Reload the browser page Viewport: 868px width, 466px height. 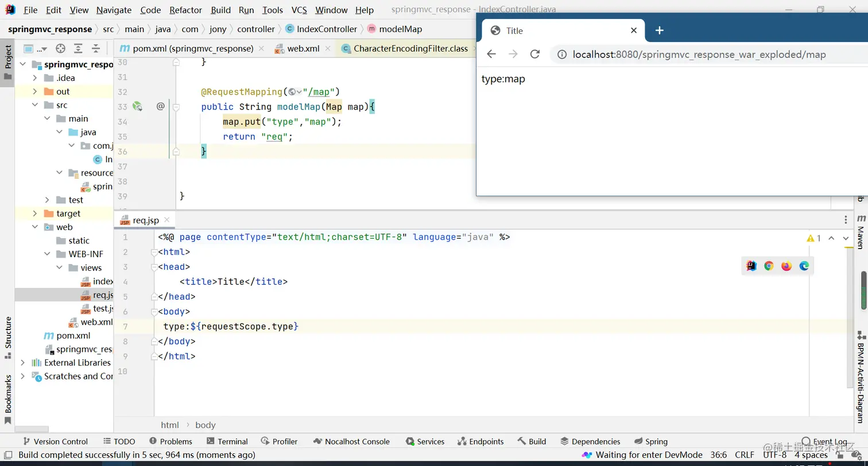[534, 54]
